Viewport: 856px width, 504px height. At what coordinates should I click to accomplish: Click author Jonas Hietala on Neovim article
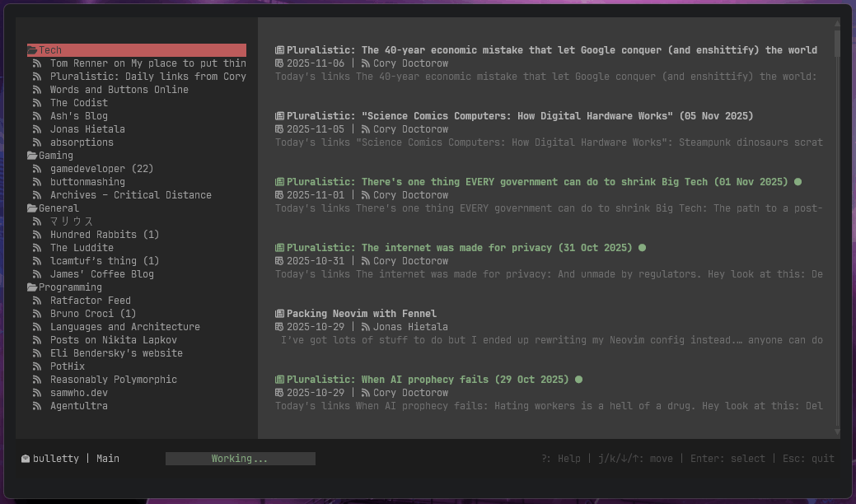(x=410, y=327)
